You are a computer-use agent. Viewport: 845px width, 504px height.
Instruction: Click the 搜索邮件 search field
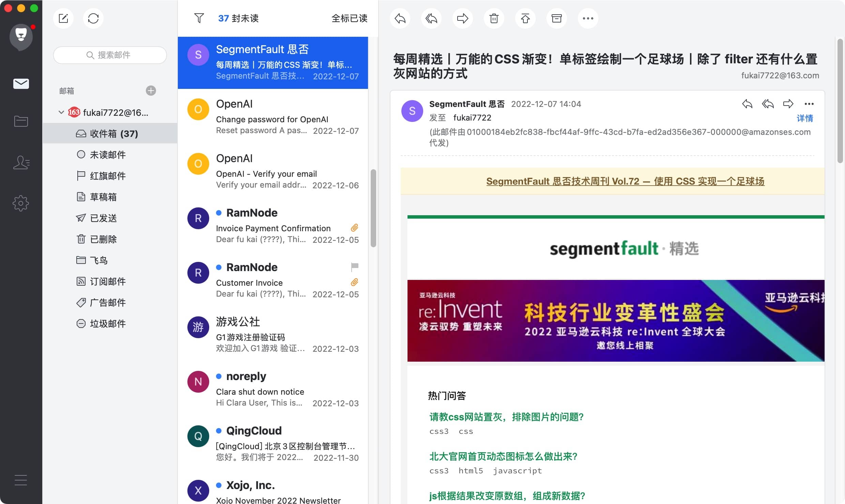coord(110,55)
